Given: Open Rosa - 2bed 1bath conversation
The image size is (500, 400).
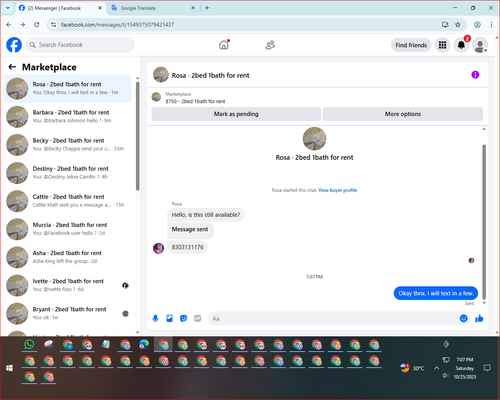Looking at the screenshot, I should pyautogui.click(x=68, y=89).
